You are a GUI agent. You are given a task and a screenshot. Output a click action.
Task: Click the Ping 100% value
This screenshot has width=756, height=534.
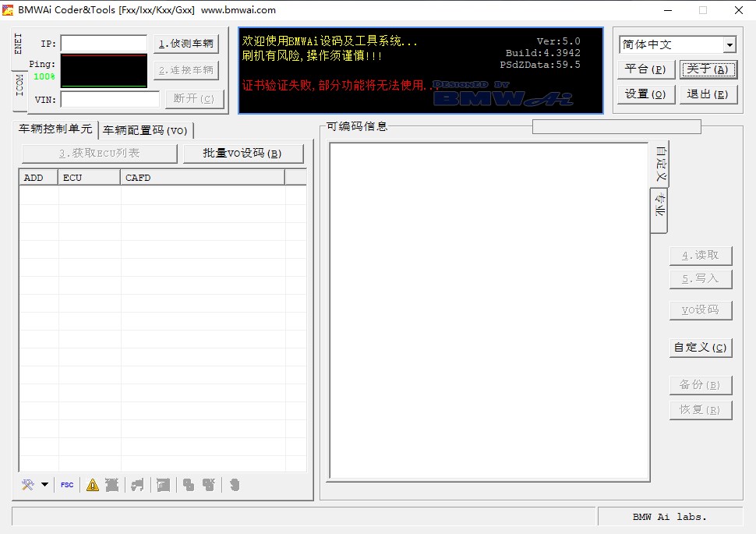tap(44, 76)
